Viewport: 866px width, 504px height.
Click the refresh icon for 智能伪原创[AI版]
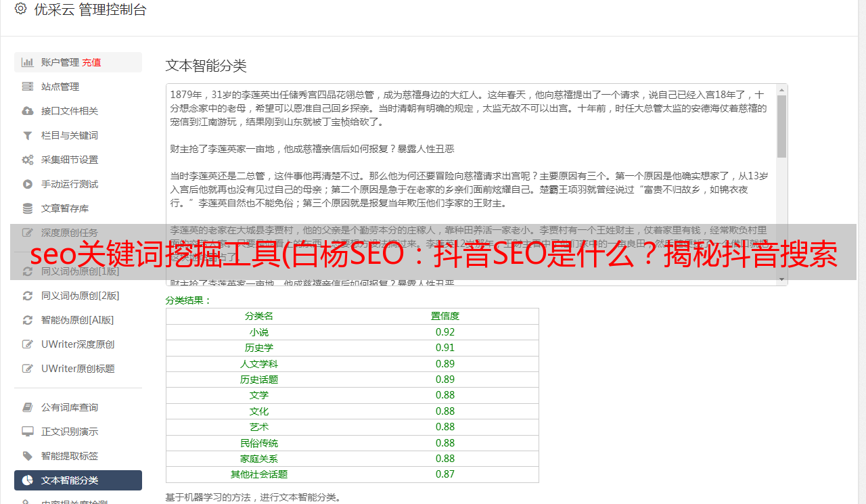(28, 320)
